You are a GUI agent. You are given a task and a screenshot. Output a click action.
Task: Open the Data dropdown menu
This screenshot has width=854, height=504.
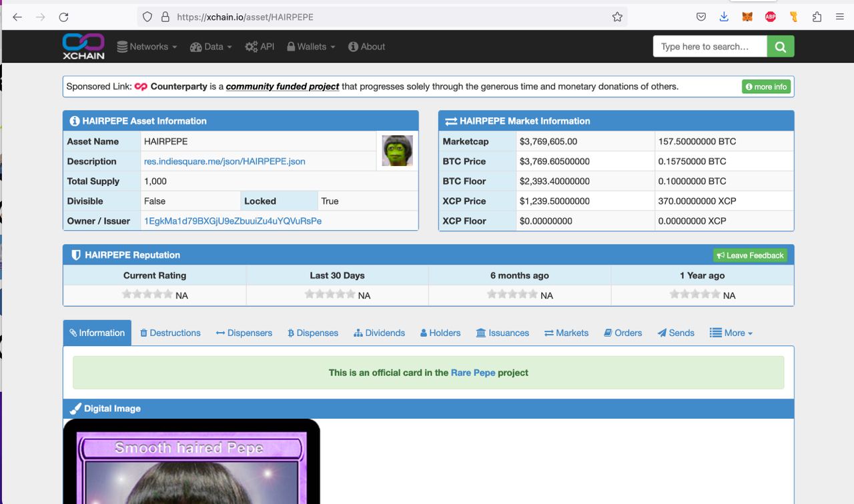click(211, 47)
